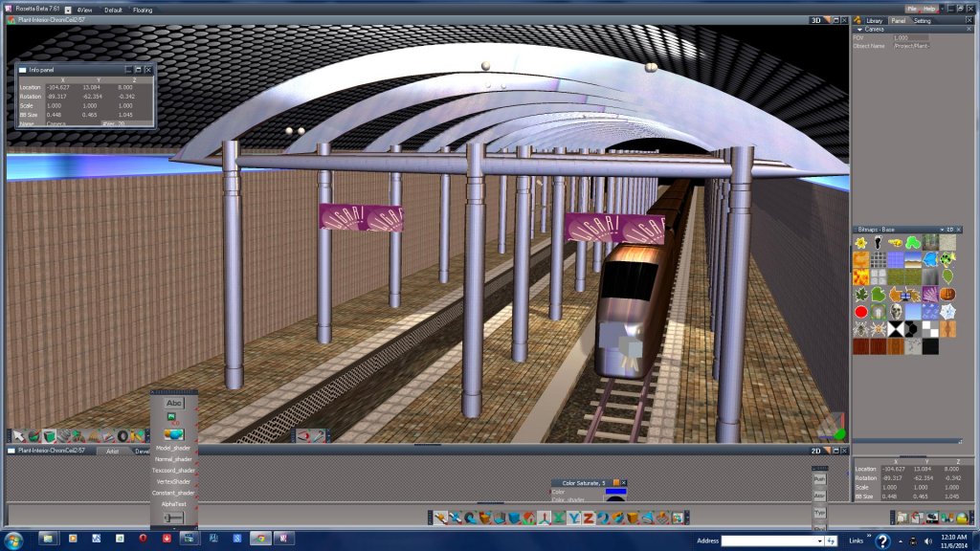This screenshot has height=551, width=980.
Task: Select the arrow pointer tool
Action: pos(19,435)
